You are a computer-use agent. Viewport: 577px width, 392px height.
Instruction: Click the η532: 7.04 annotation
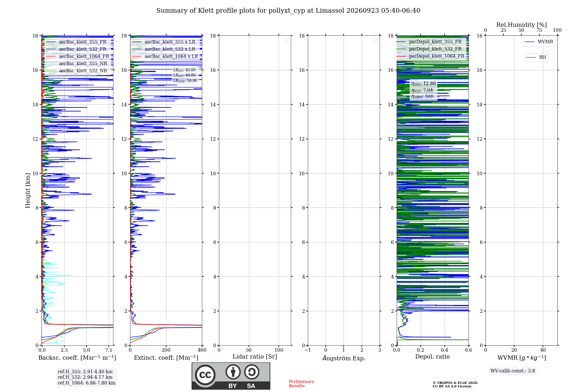click(422, 90)
